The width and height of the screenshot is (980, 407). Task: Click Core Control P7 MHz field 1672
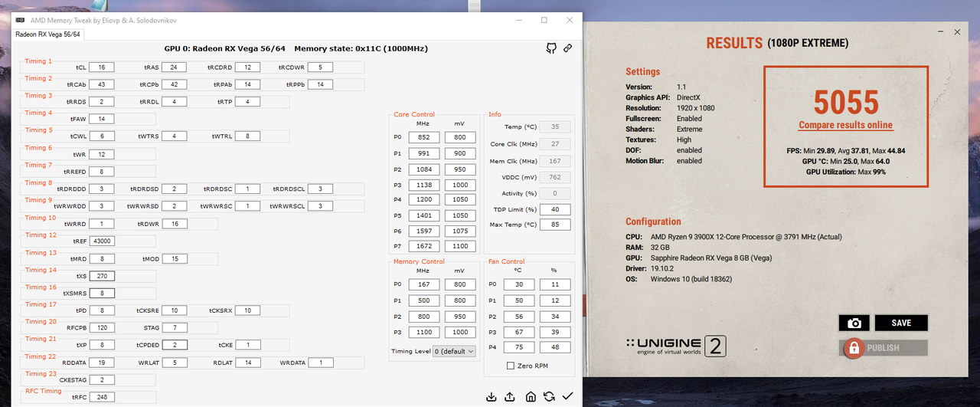pos(423,247)
